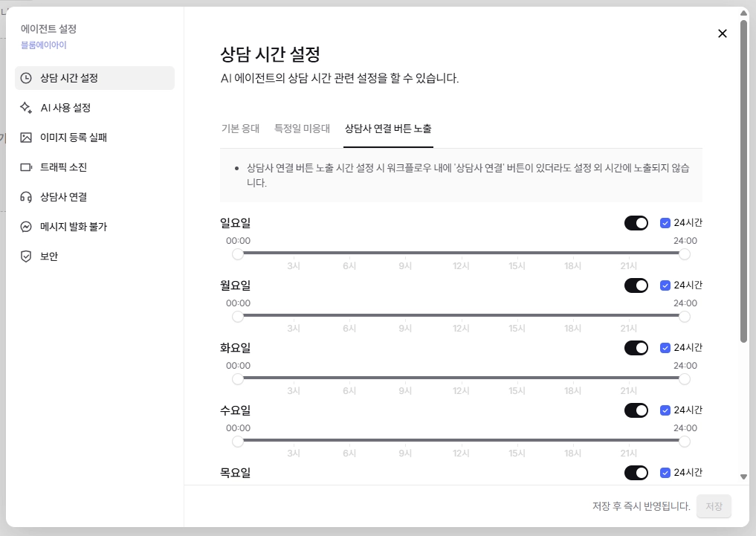Switch to the 기본 응대 tab
Viewport: 756px width, 536px height.
click(x=240, y=129)
